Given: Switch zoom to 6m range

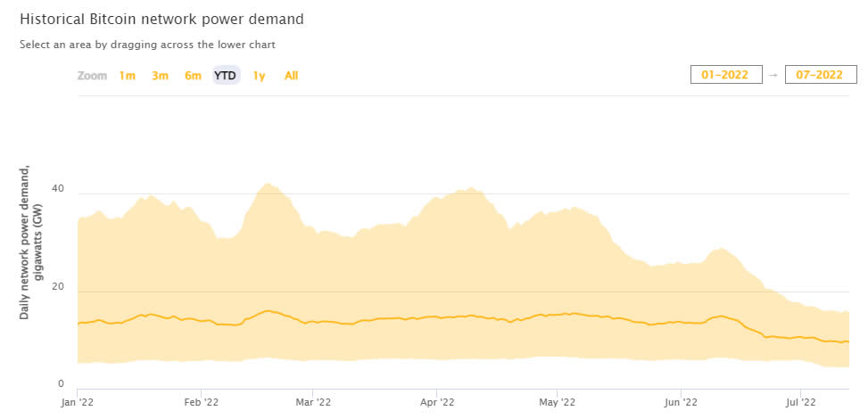Looking at the screenshot, I should coord(193,76).
